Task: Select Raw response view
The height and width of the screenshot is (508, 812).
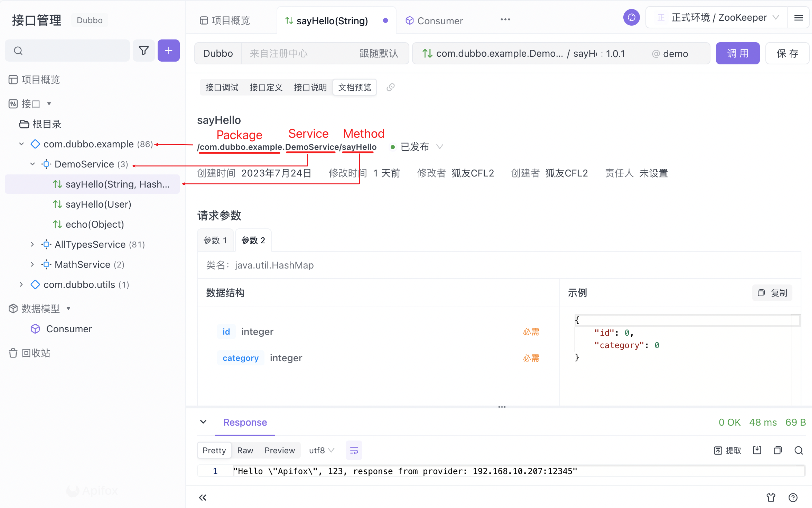Action: [x=245, y=450]
